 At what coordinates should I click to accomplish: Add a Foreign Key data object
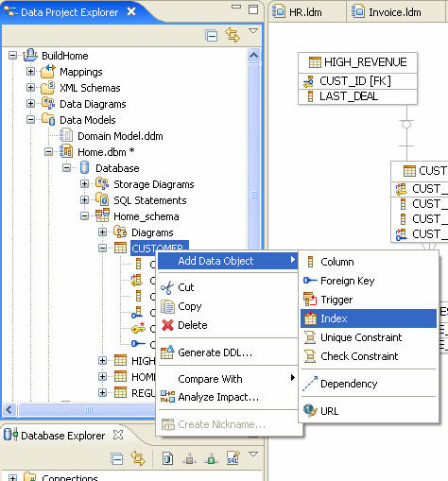pos(369,281)
